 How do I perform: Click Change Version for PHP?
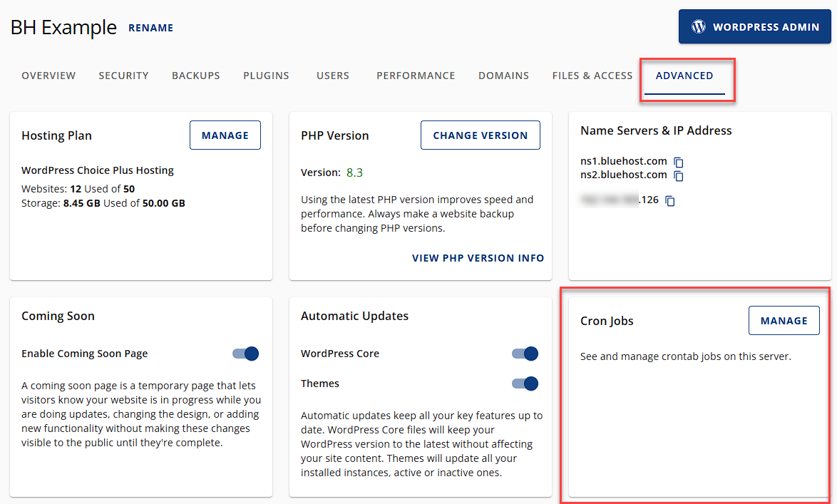pyautogui.click(x=480, y=135)
